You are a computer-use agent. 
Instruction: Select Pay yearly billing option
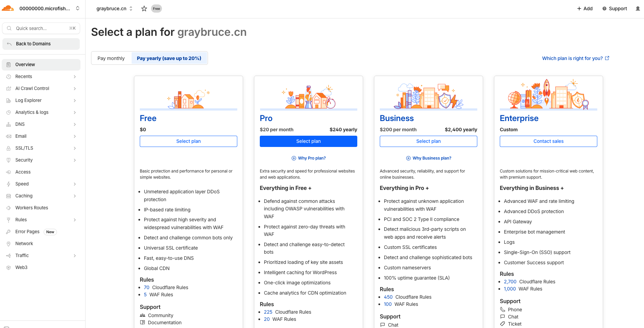[169, 58]
